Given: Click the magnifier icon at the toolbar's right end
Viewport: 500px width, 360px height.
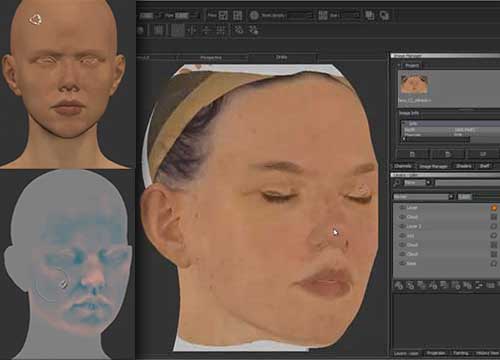Looking at the screenshot, I should click(384, 15).
